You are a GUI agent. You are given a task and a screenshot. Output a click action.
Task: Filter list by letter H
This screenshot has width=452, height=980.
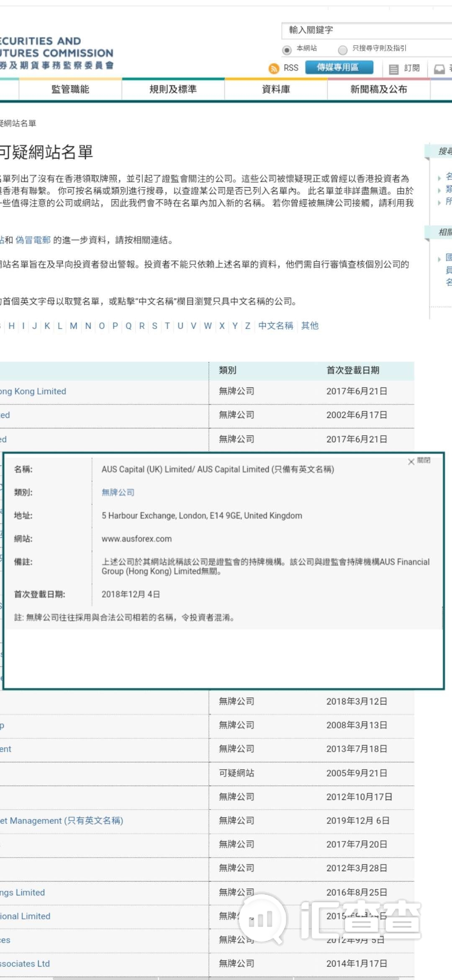click(12, 326)
